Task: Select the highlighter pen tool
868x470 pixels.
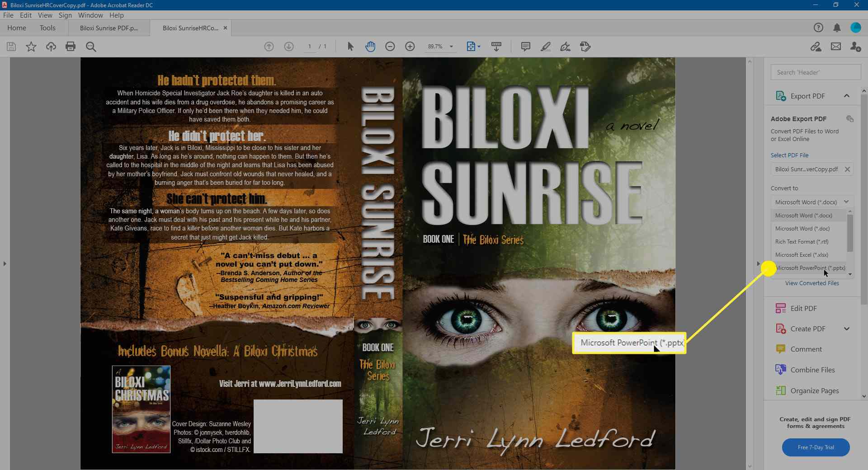Action: tap(546, 47)
